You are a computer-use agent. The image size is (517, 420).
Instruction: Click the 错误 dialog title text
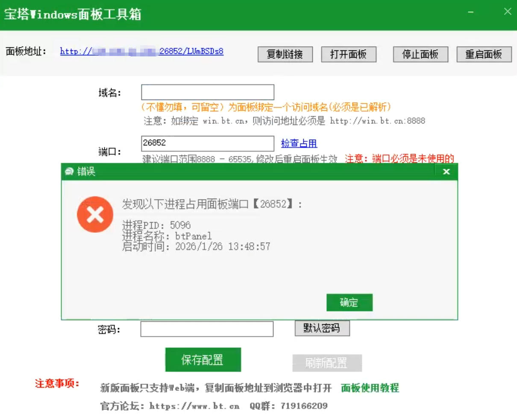click(86, 172)
